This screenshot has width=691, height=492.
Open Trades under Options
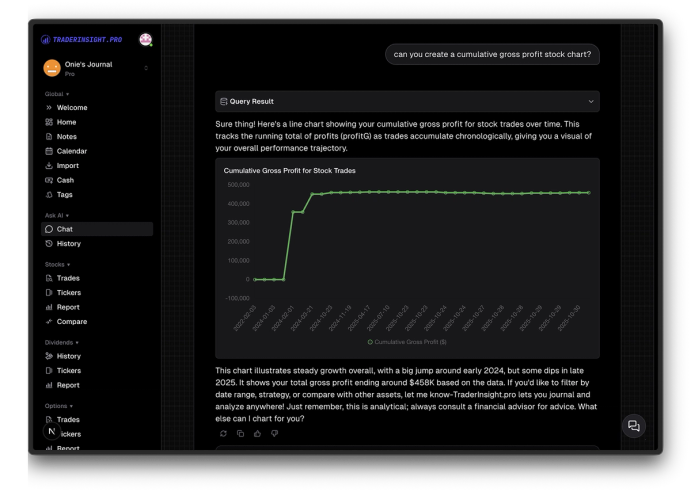tap(68, 420)
